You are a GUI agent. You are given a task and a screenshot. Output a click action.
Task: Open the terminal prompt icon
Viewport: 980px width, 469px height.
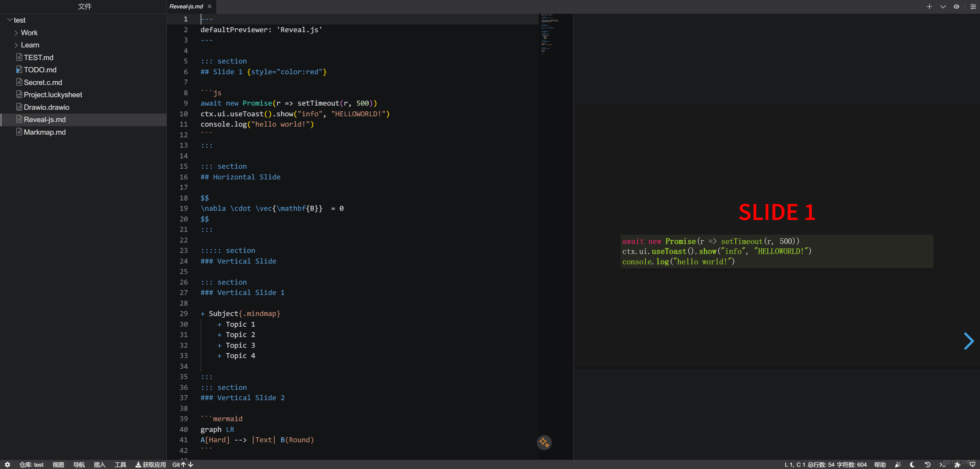click(x=942, y=464)
